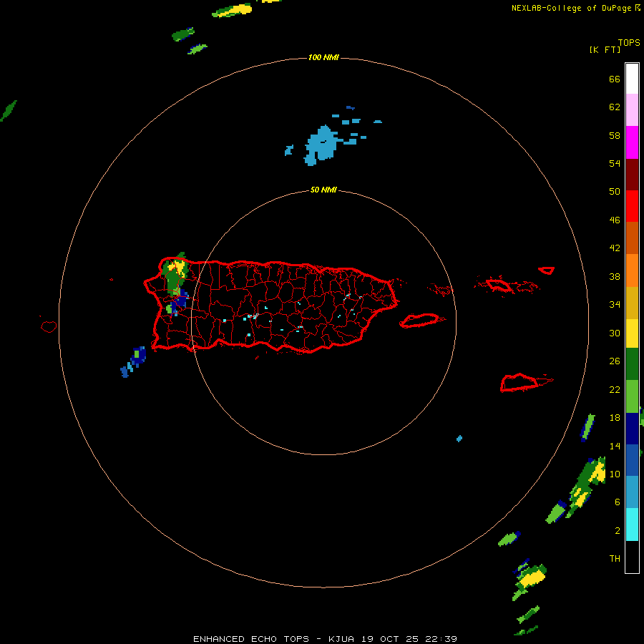Click the "46" scale value
Image resolution: width=644 pixels, height=644 pixels.
tap(615, 220)
